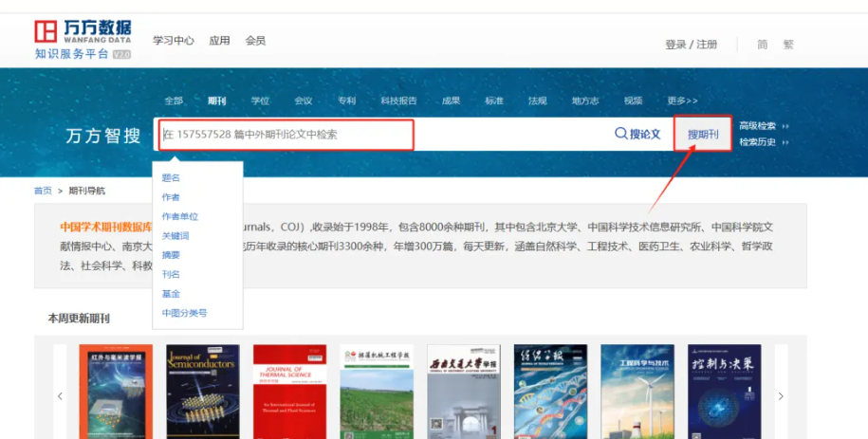The image size is (868, 439).
Task: Select the 全部 resource tab
Action: pyautogui.click(x=174, y=101)
